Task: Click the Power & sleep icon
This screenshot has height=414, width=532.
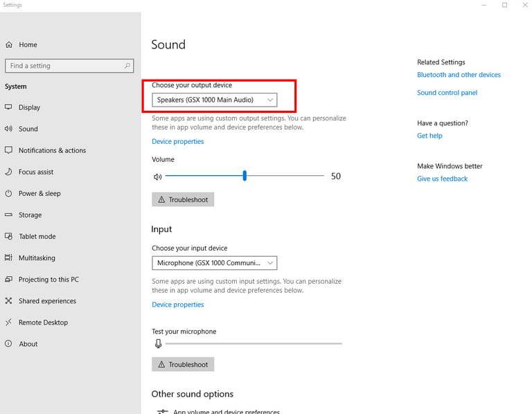Action: 9,193
